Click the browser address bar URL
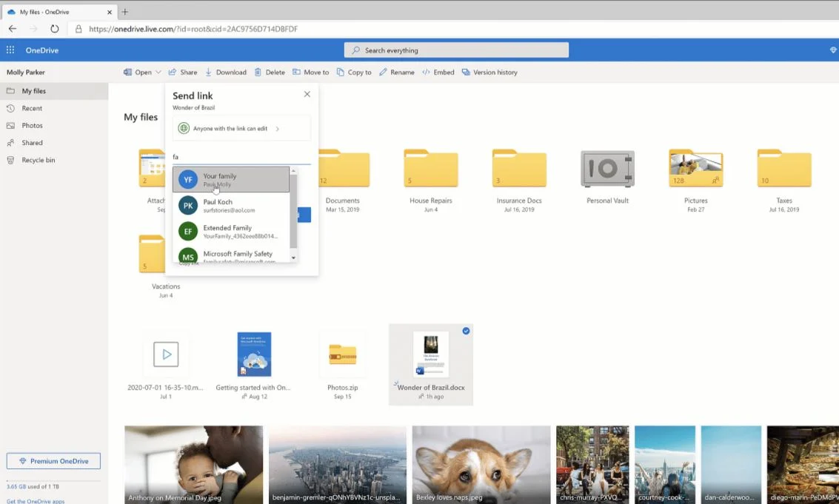 coord(193,29)
